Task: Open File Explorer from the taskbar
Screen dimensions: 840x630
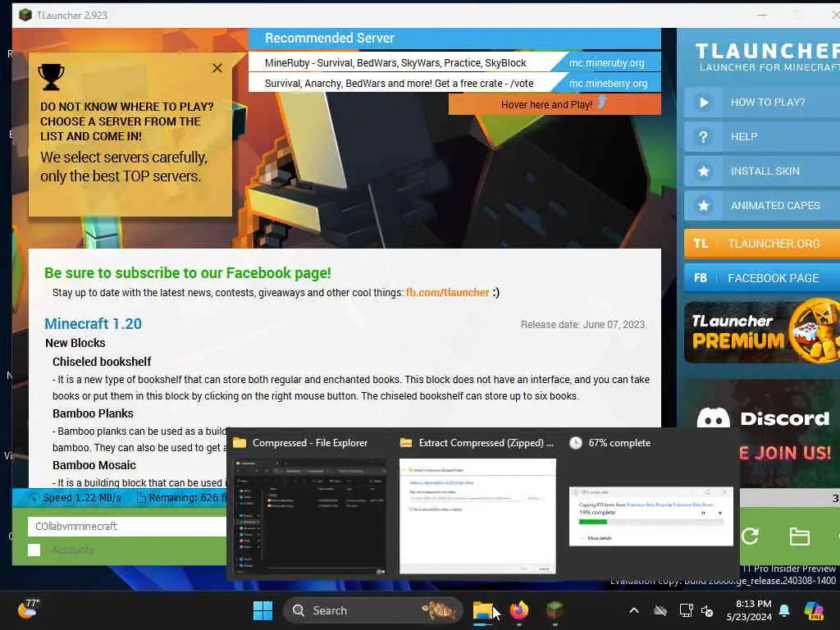Action: 482,610
